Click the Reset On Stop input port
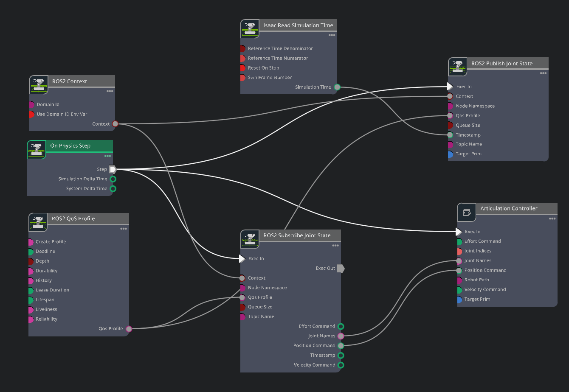Viewport: 569px width, 392px height. [242, 68]
